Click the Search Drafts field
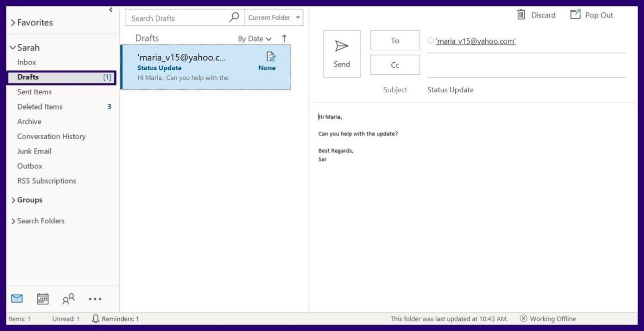The image size is (644, 331). (x=185, y=17)
